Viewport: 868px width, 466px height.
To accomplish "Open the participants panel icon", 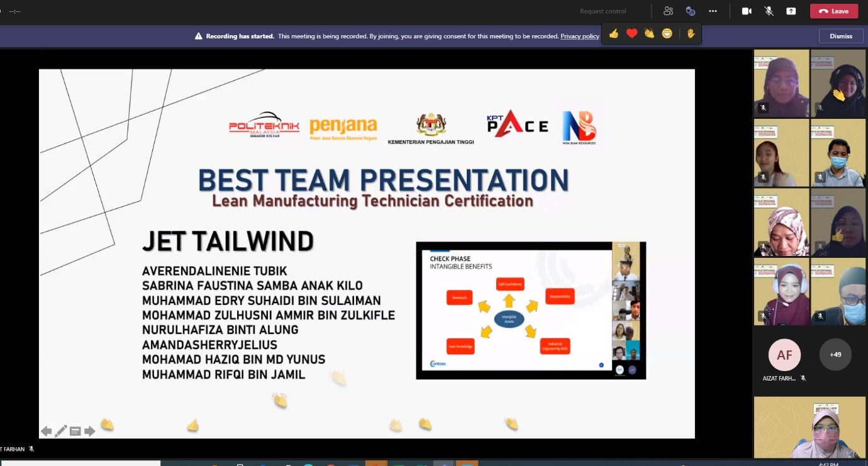I will [668, 11].
